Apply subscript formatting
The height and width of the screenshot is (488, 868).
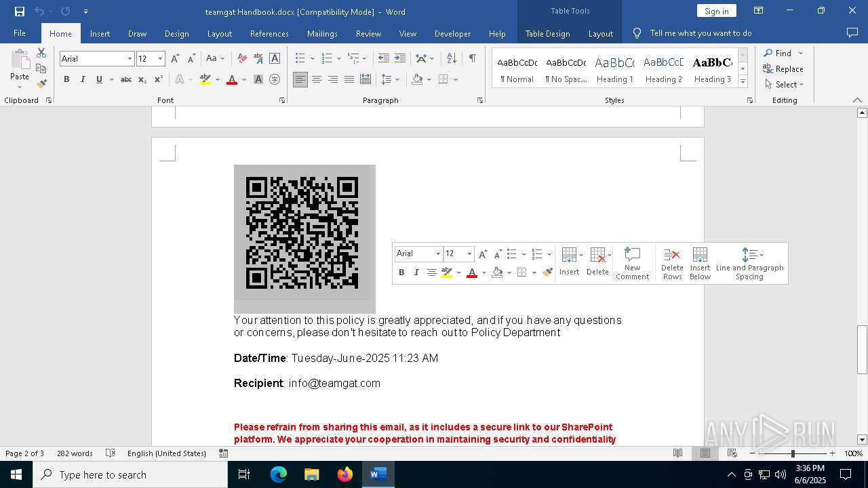[142, 79]
